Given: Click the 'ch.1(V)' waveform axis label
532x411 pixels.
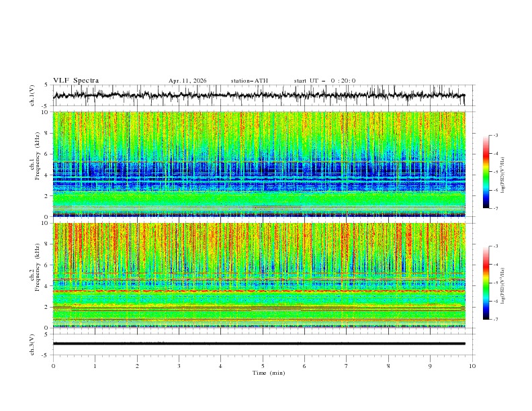Looking at the screenshot, I should [32, 95].
